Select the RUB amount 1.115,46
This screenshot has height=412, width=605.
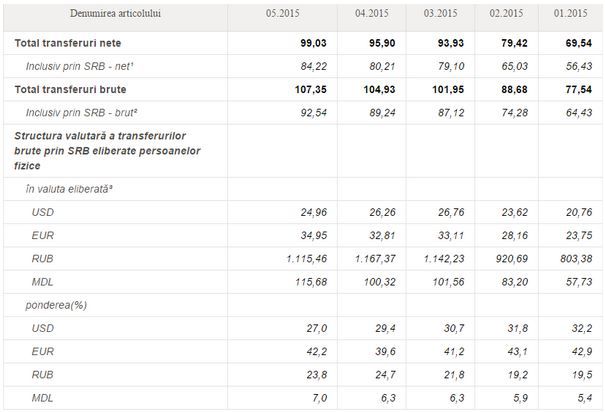point(307,259)
